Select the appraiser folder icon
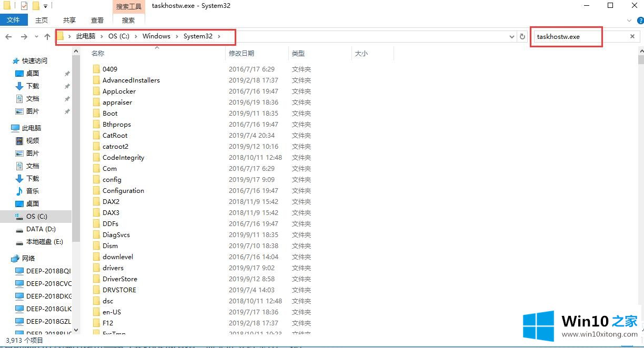Image resolution: width=644 pixels, height=348 pixels. click(x=96, y=103)
